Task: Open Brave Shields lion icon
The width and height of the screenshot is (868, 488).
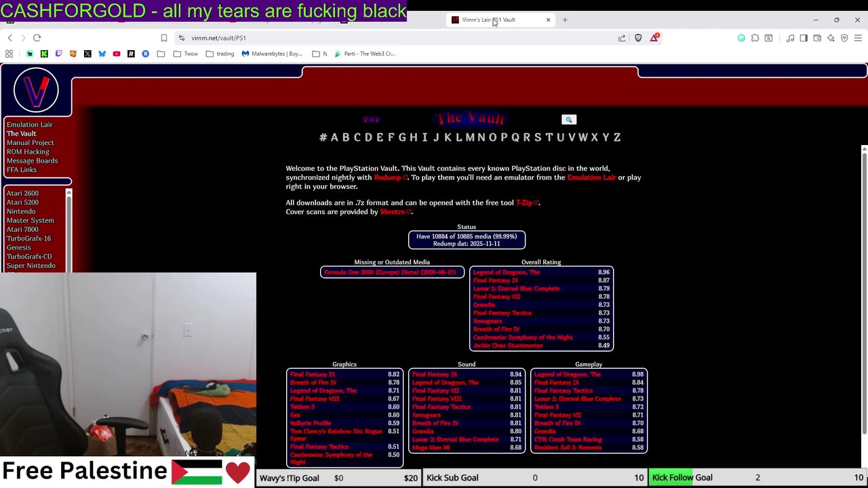Action: click(638, 38)
